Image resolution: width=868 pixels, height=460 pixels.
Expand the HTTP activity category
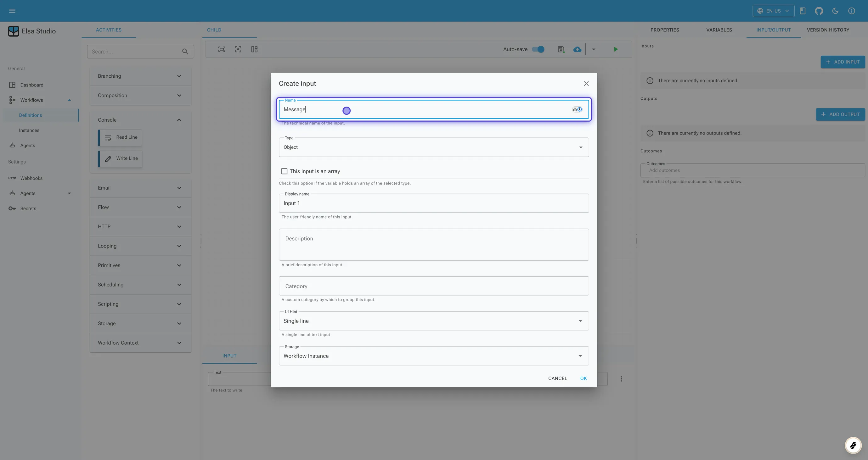point(140,227)
